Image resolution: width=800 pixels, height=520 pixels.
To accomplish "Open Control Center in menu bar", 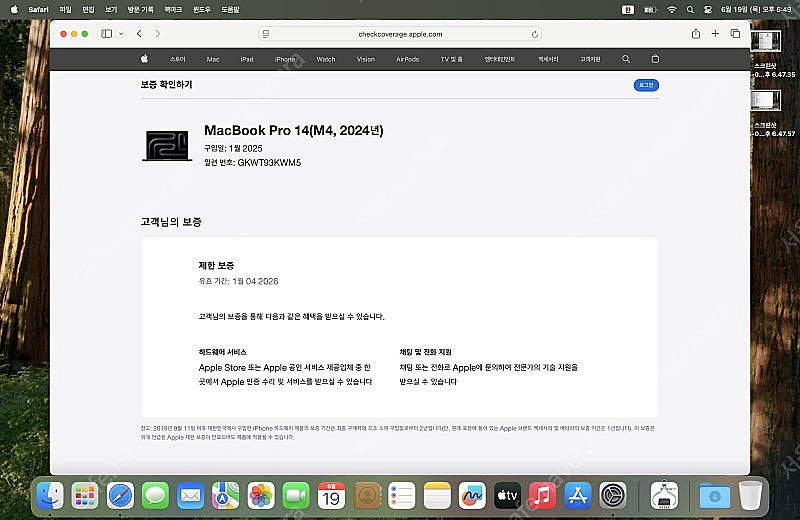I will pos(708,9).
